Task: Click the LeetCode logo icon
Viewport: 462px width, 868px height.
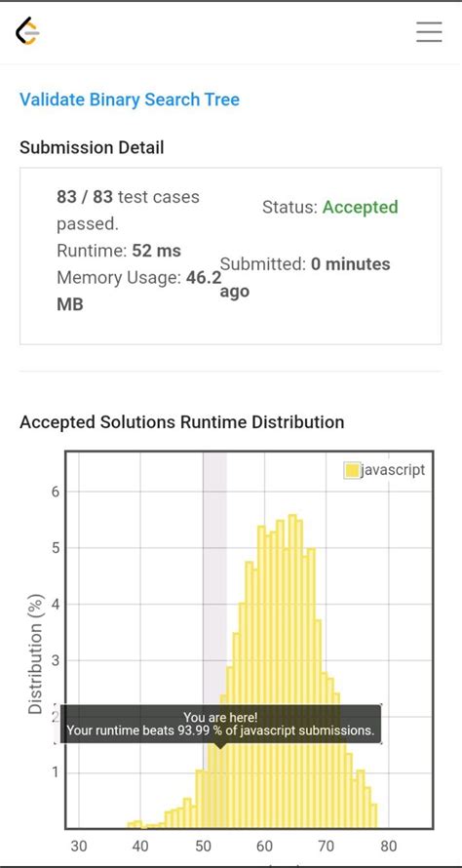Action: [x=27, y=31]
